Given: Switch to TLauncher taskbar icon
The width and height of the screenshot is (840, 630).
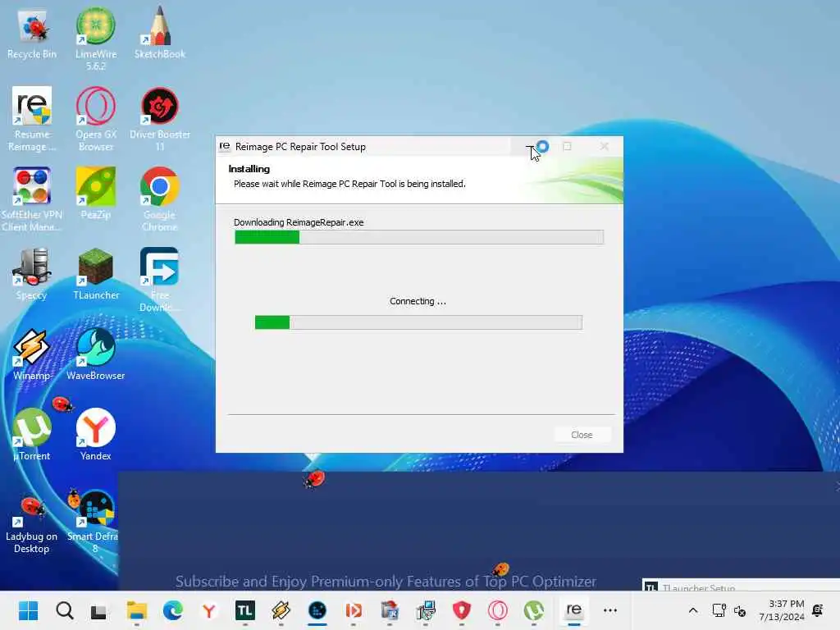Looking at the screenshot, I should coord(245,610).
